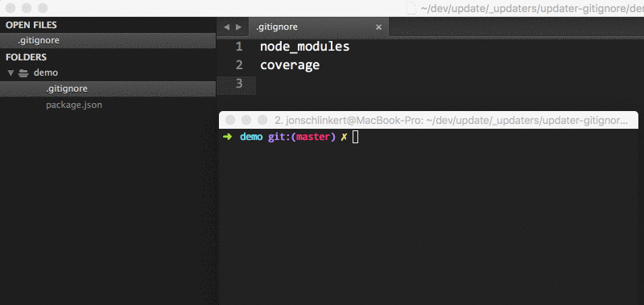Click the master branch name in terminal prompt
Viewport: 644px width, 305px height.
pos(313,137)
